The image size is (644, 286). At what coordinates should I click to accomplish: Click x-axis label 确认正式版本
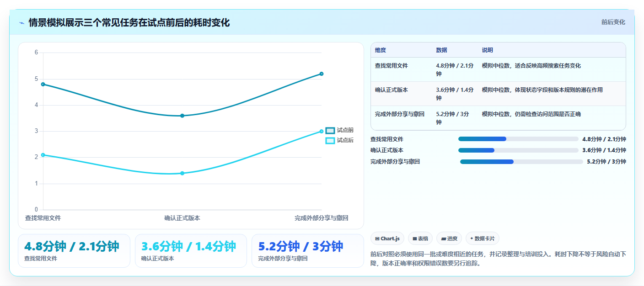tap(182, 218)
